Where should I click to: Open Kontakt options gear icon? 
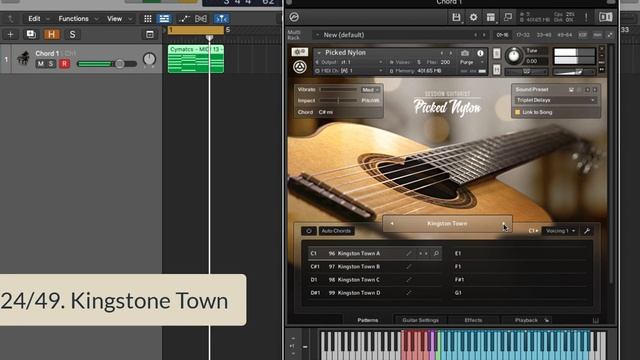coord(473,17)
